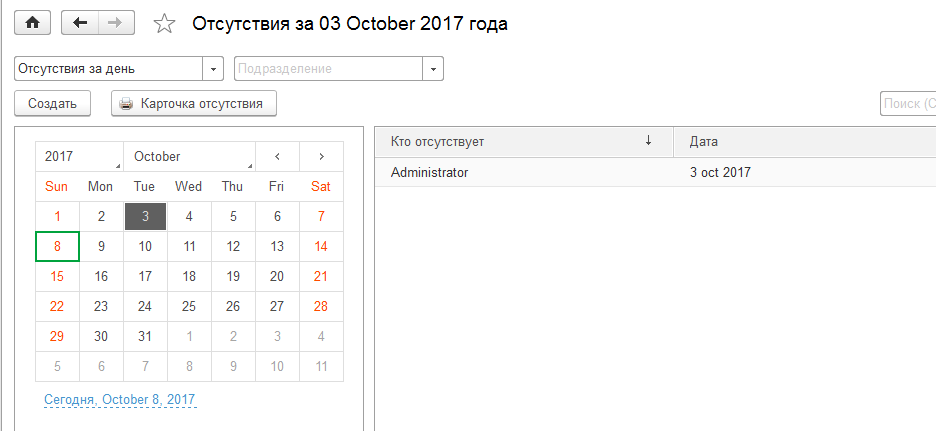Viewport: 936px width, 431px height.
Task: Select the Administrator row in the list
Action: pos(655,173)
